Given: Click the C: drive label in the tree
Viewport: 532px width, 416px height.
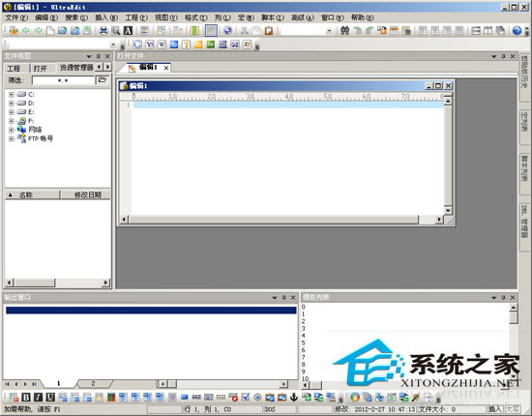Looking at the screenshot, I should (x=31, y=95).
